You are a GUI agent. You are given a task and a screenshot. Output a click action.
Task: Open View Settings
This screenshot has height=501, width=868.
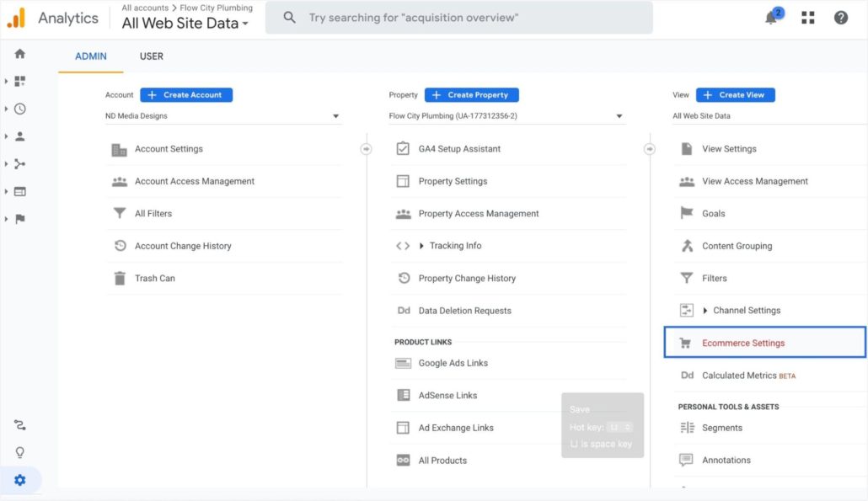point(729,149)
